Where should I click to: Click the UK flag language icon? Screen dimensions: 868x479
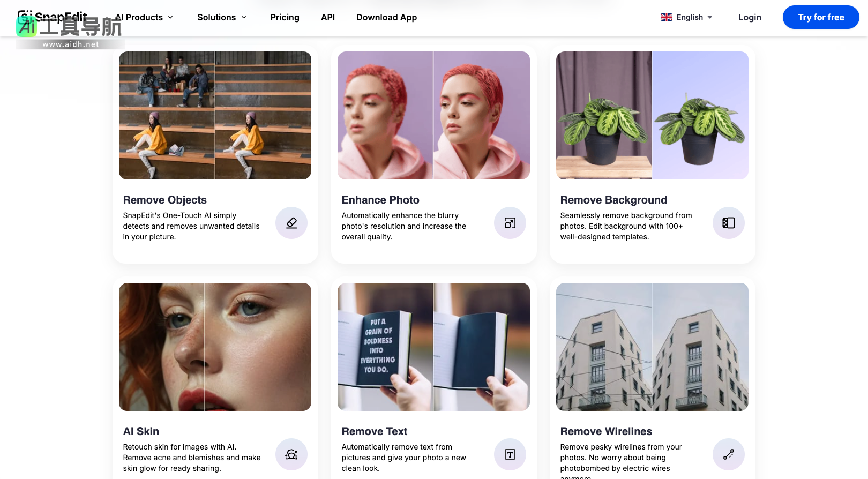pos(666,17)
